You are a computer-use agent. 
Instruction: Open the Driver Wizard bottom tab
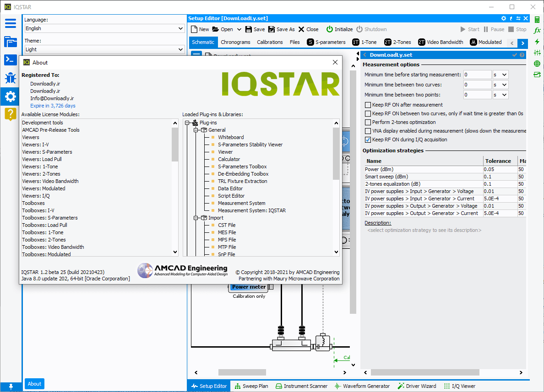point(417,386)
